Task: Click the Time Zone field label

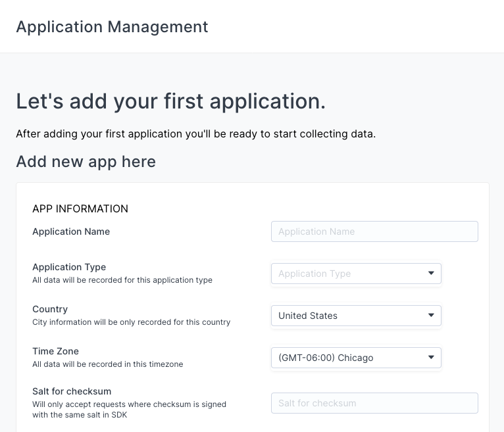Action: point(55,351)
